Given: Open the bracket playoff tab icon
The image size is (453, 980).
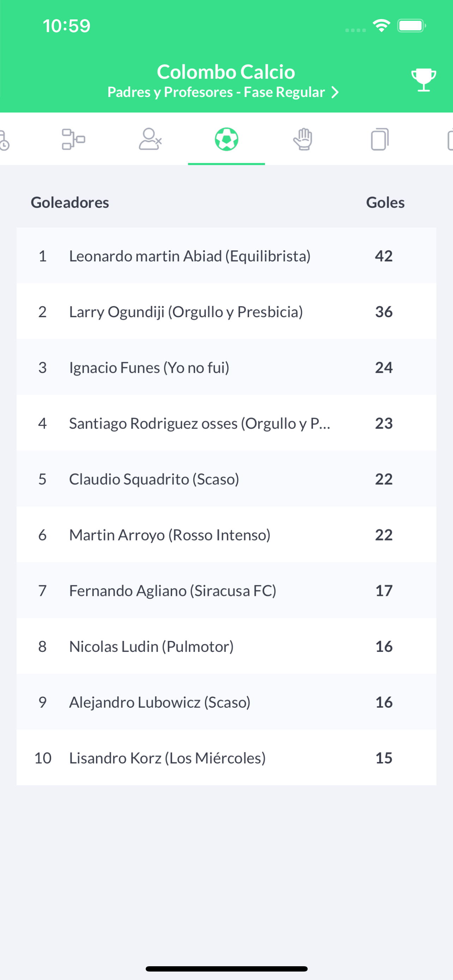Looking at the screenshot, I should tap(73, 139).
